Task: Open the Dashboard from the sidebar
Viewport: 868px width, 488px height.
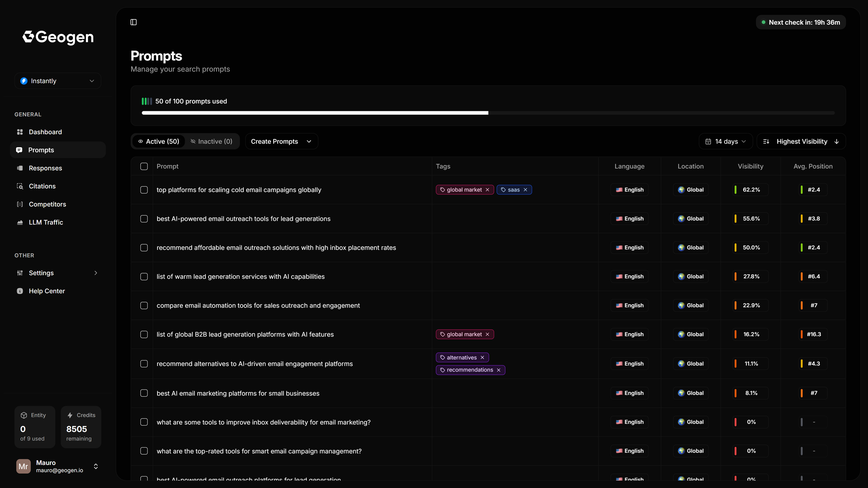Action: (45, 132)
